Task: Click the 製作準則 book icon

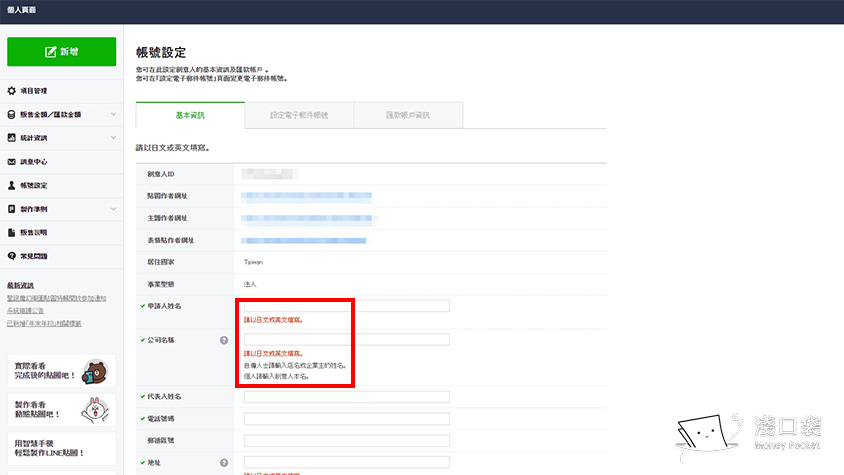Action: 12,209
